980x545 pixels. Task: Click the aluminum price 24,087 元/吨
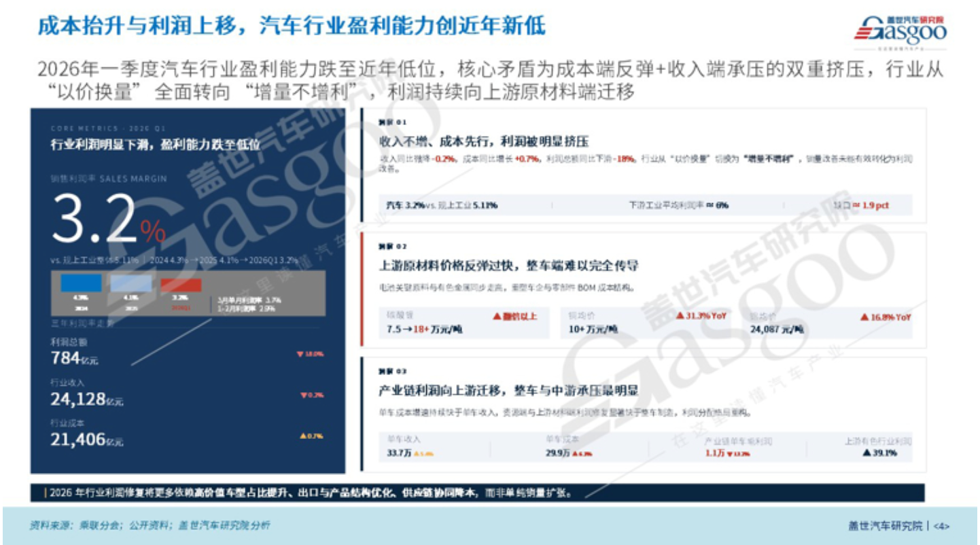(777, 329)
